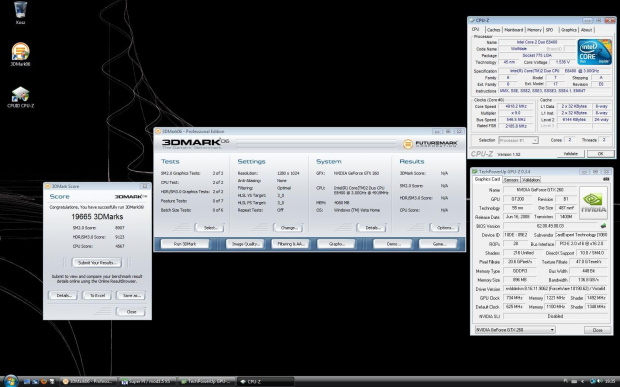Open the Processor selection dropdown in CPU-Z

(x=518, y=140)
